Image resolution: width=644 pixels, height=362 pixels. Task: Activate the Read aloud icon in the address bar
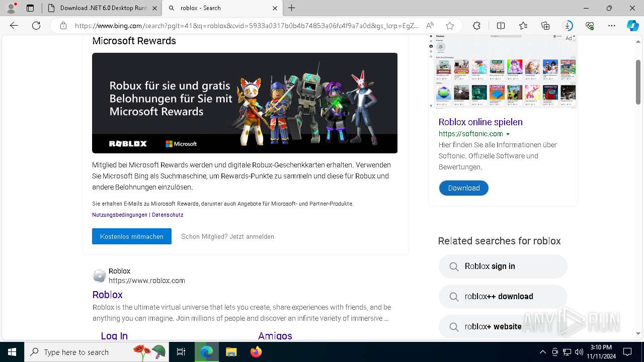click(430, 26)
